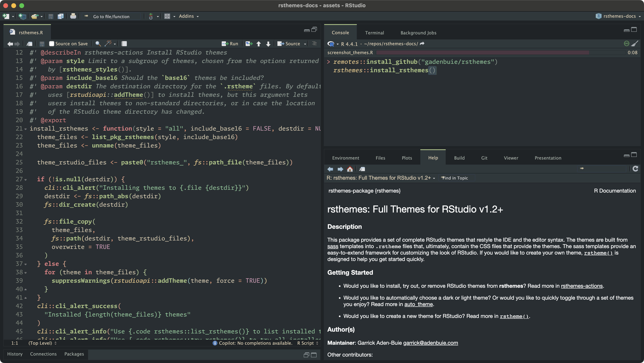Collapse the if-block fold at line 27

26,180
